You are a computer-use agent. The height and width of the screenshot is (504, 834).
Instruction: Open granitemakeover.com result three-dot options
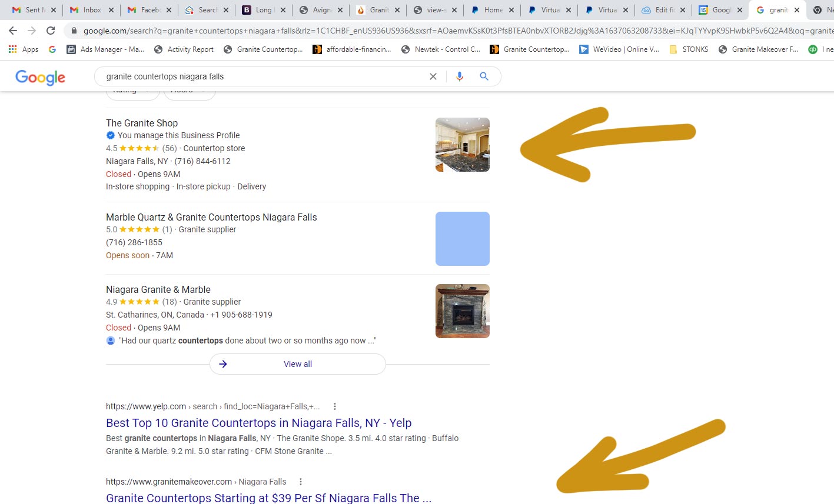301,482
